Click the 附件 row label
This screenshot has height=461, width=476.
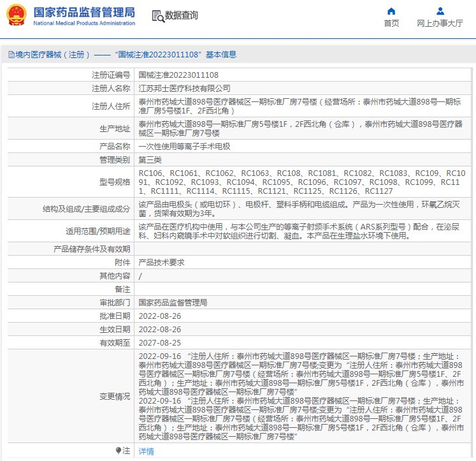(122, 263)
